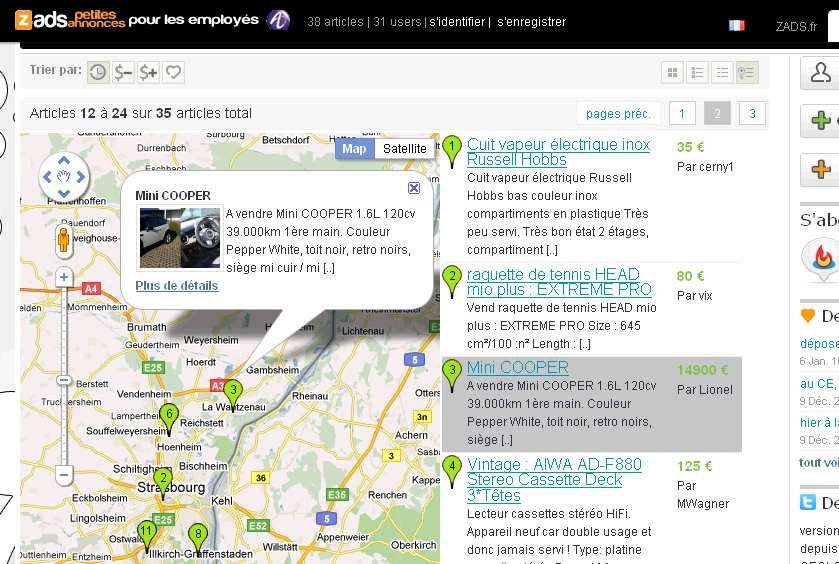
Task: Switch to compact list view icon
Action: tap(722, 72)
